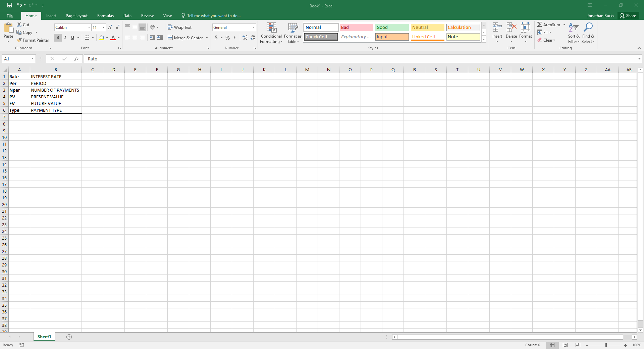The image size is (644, 349).
Task: Click the Increase Decimal icon
Action: (245, 38)
